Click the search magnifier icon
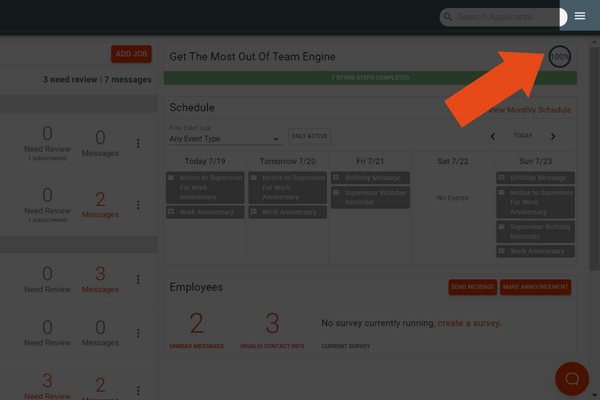The width and height of the screenshot is (600, 400). point(448,17)
